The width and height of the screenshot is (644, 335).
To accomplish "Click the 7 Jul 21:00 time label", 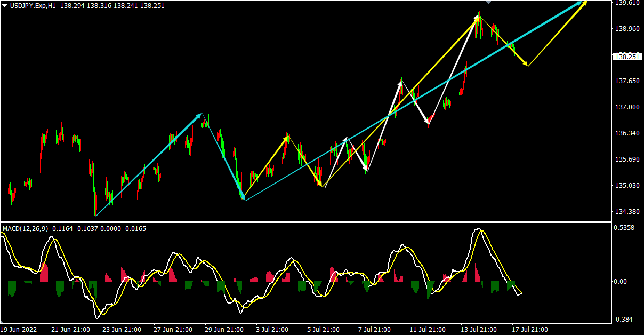I will [374, 329].
